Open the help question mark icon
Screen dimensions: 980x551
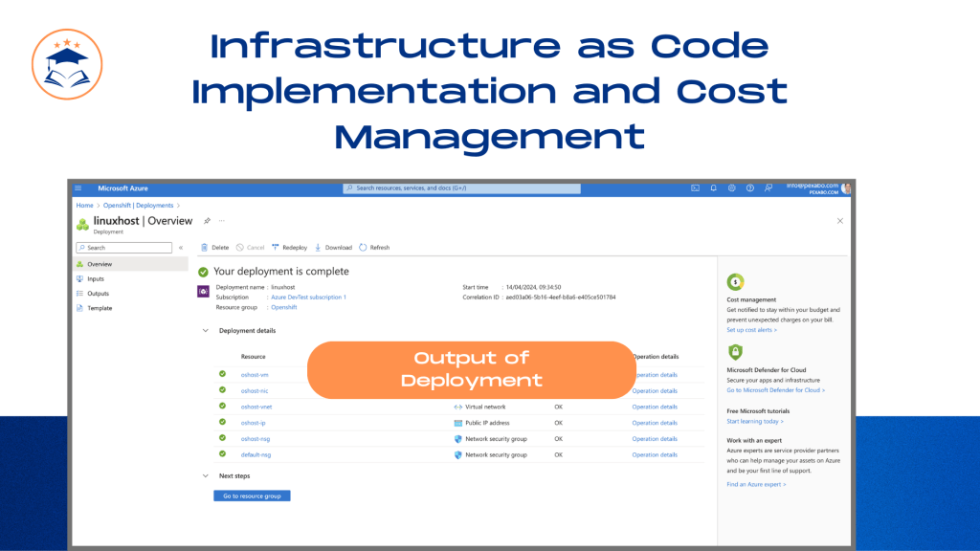pyautogui.click(x=750, y=188)
